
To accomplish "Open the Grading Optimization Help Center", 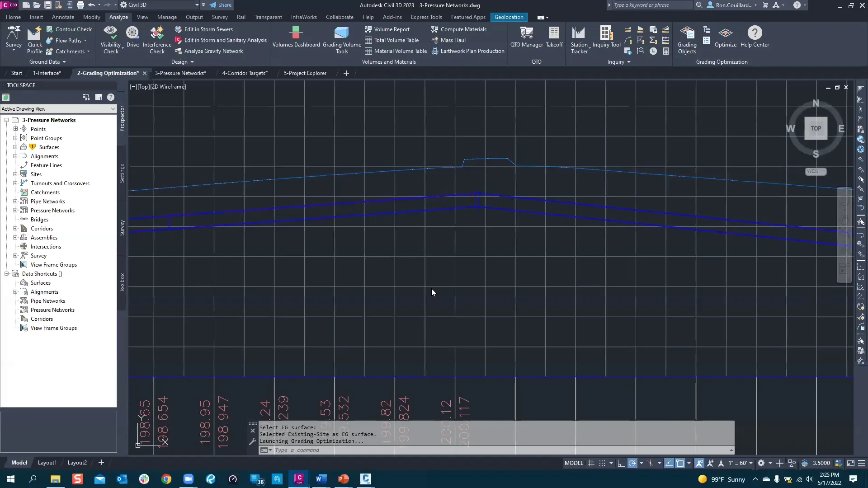I will tap(755, 37).
